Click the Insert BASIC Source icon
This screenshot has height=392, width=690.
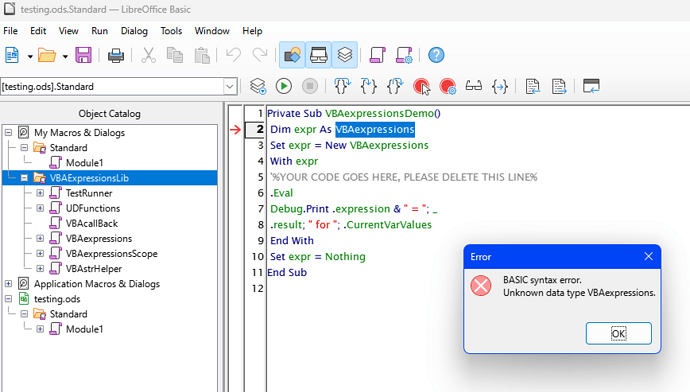coord(532,86)
